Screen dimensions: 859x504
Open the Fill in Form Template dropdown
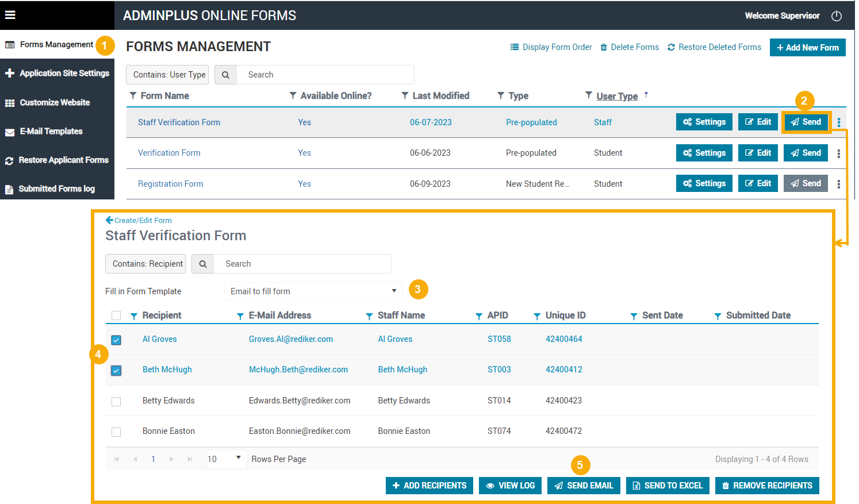tap(314, 291)
